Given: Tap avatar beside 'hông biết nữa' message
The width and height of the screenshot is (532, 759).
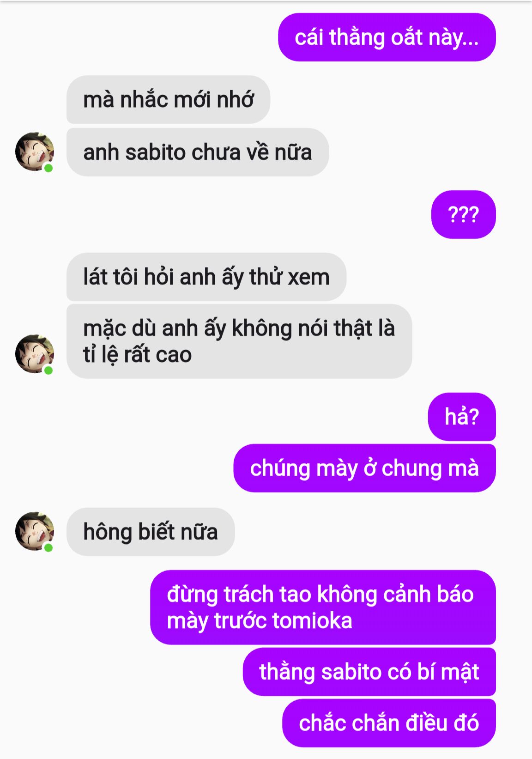Looking at the screenshot, I should [x=35, y=531].
